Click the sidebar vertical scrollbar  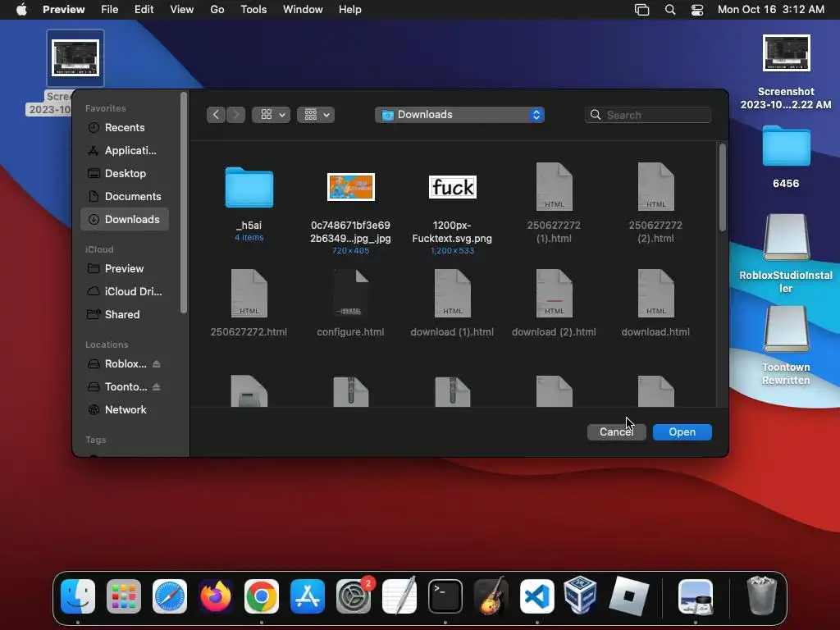click(x=184, y=203)
